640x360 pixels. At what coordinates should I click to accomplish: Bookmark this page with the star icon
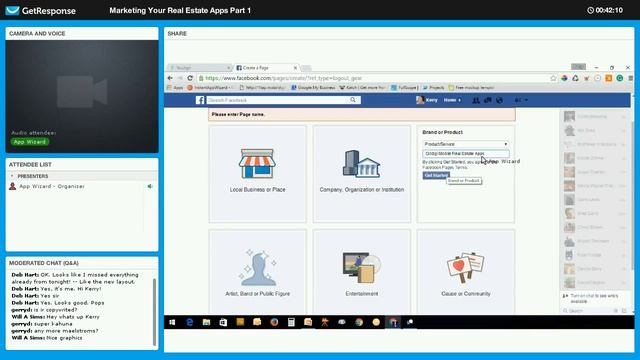[553, 78]
